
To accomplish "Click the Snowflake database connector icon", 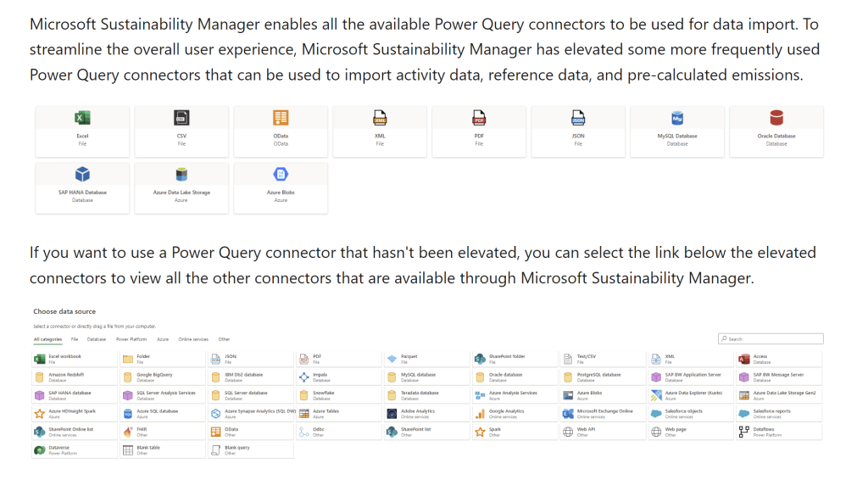I will (x=303, y=395).
